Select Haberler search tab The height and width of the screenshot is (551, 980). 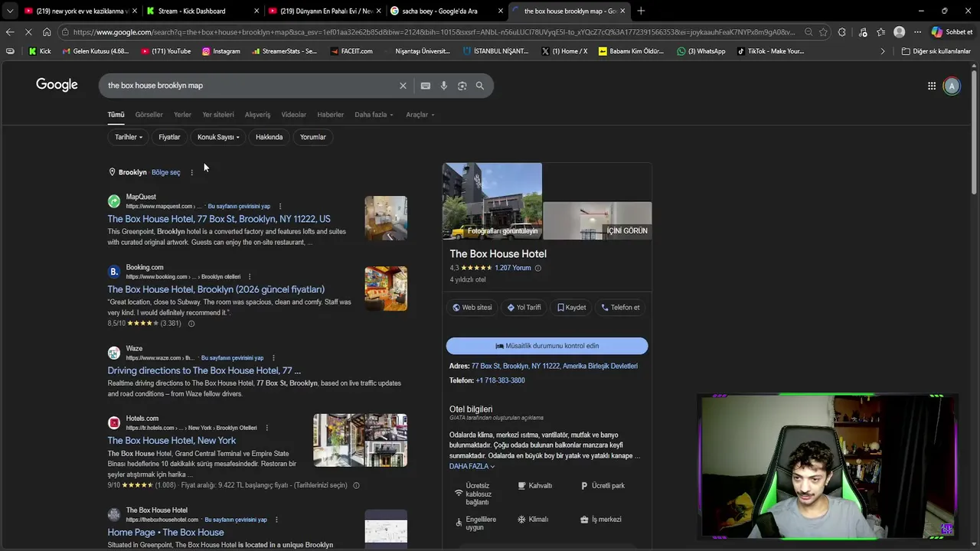point(330,115)
